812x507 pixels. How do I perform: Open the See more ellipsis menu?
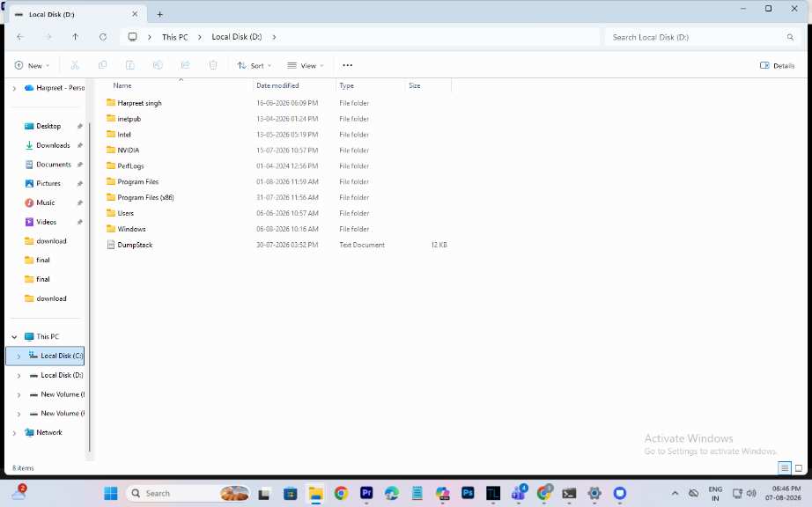tap(348, 65)
